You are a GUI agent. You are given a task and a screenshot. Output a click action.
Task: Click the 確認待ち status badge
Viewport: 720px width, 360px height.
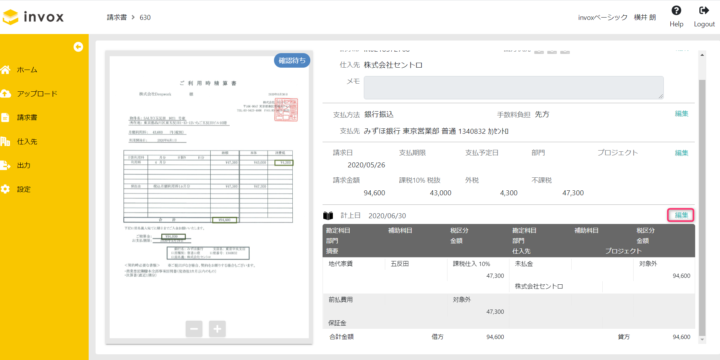point(292,60)
